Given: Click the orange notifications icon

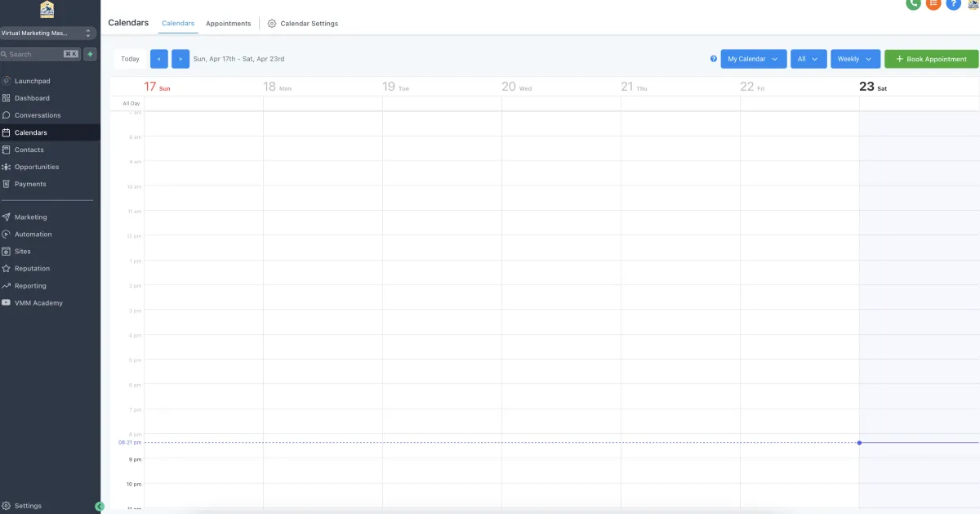Looking at the screenshot, I should point(933,3).
